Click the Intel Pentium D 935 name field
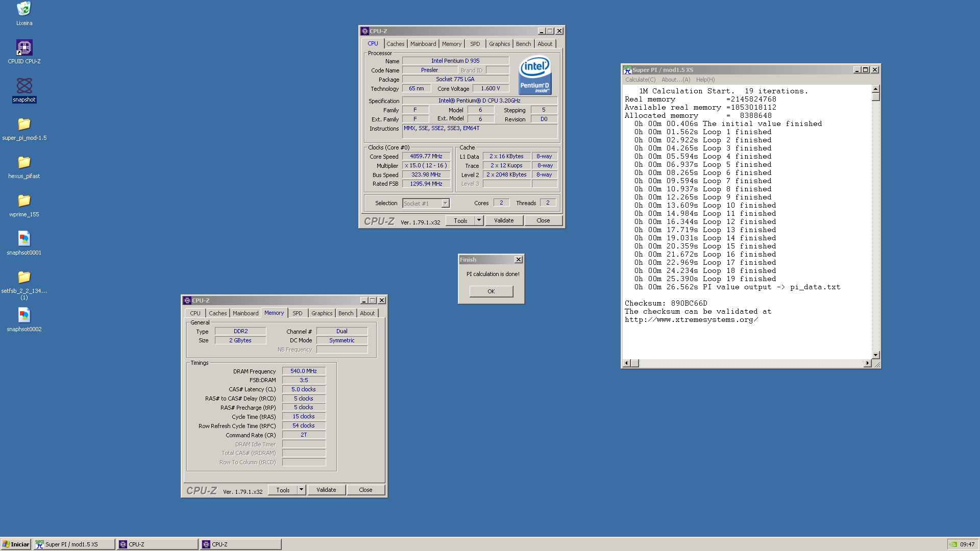The height and width of the screenshot is (551, 980). (x=455, y=61)
